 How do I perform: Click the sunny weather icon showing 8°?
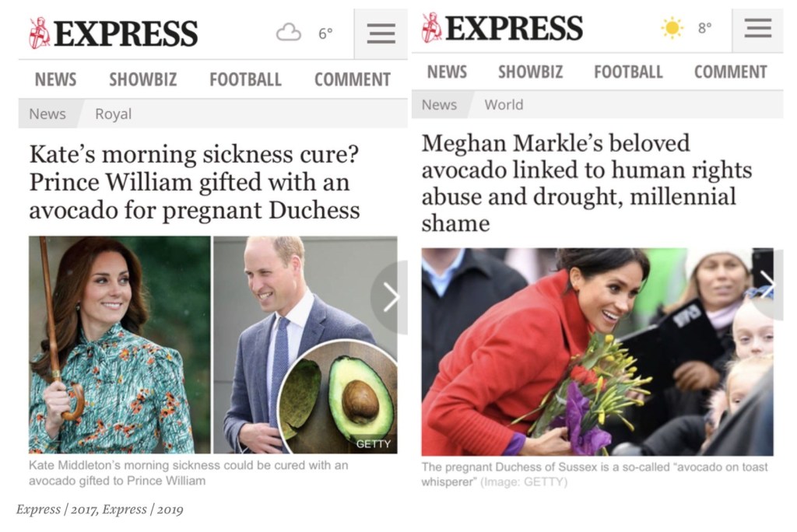point(672,29)
